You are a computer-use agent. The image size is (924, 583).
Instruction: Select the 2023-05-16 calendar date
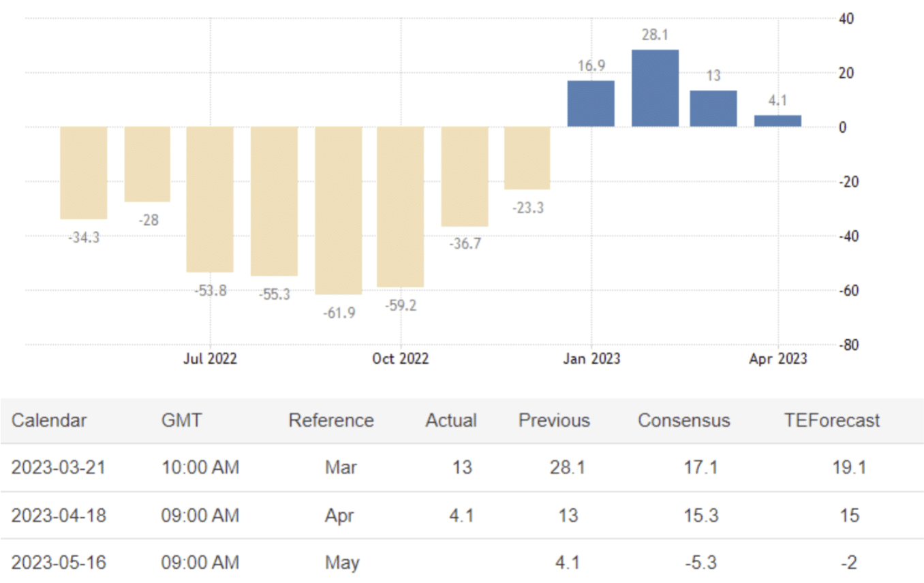(58, 563)
